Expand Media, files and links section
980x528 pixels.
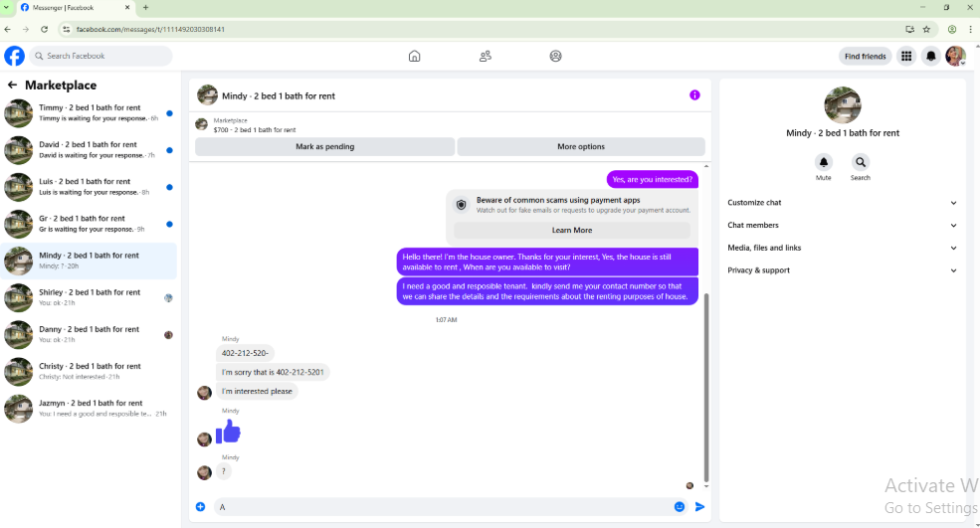pos(842,248)
